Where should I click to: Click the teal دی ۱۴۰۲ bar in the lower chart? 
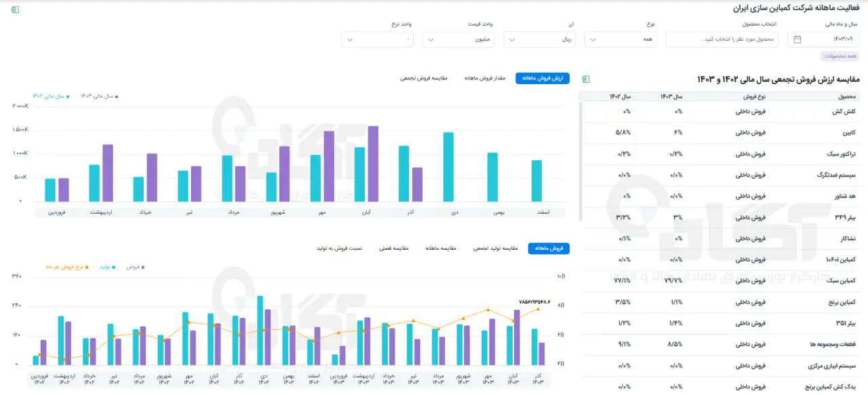(260, 331)
